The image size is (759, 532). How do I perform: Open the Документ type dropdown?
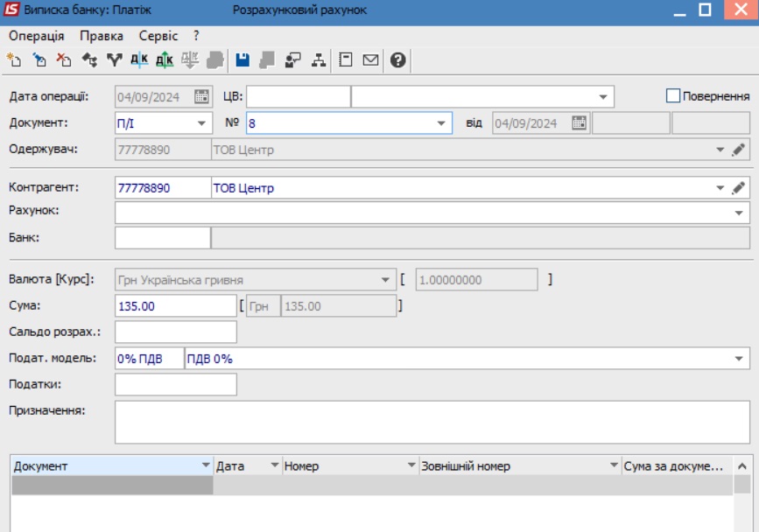click(202, 123)
